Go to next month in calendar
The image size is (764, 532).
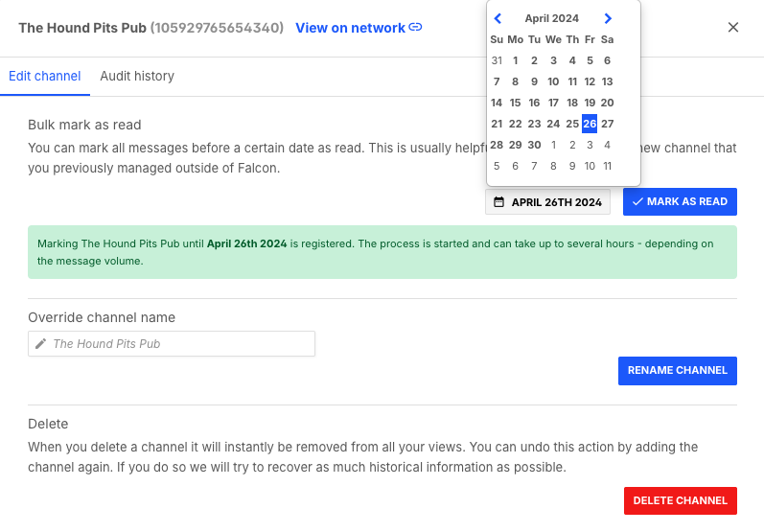click(x=608, y=18)
